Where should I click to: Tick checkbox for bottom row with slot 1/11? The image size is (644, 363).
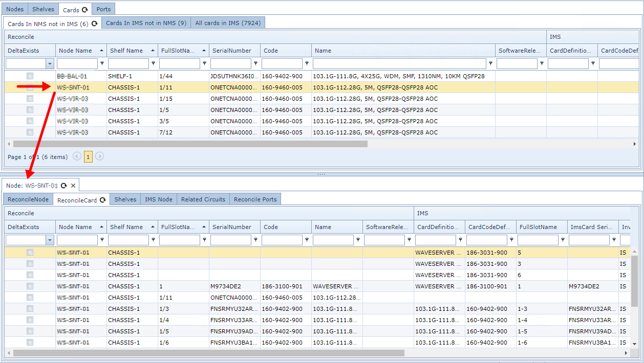click(30, 298)
